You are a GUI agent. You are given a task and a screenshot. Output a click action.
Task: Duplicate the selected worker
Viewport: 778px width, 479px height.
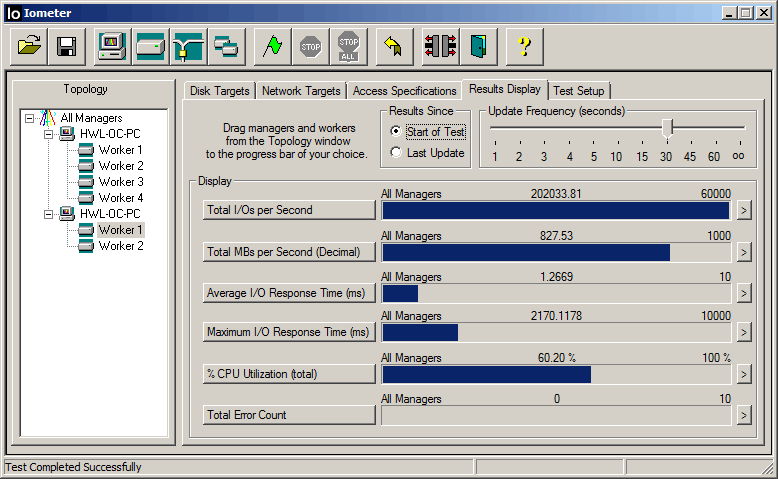coord(227,47)
